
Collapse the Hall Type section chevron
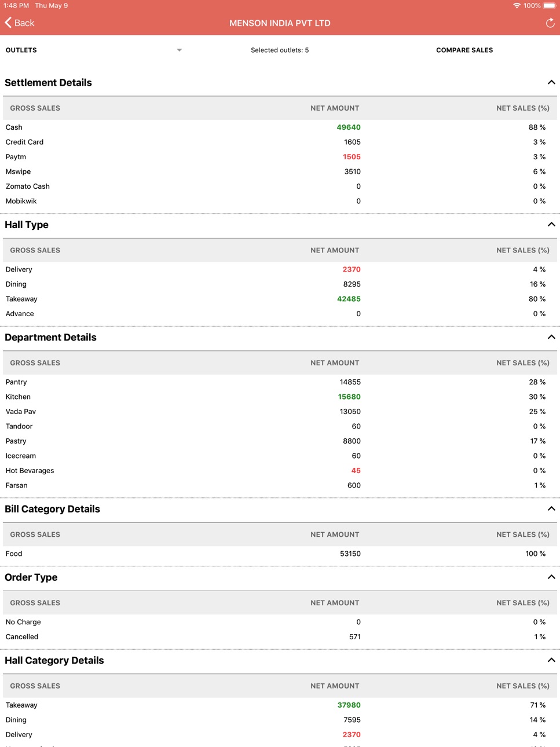551,225
